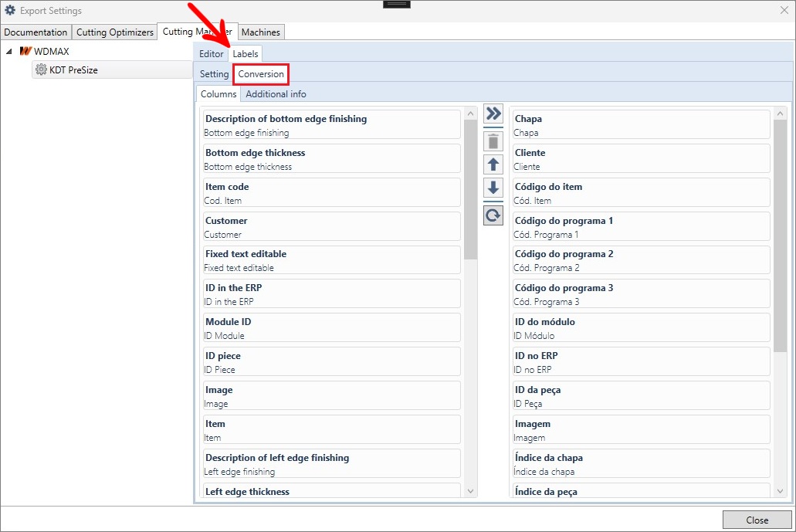Delete selected column with trash icon
Viewport: 796px width, 532px height.
point(493,141)
